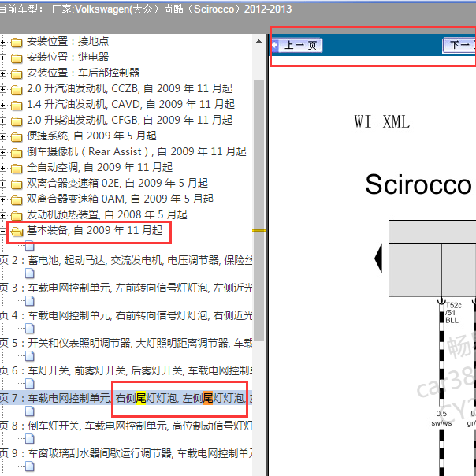Click the folder icon of 安装位置：接地点
The width and height of the screenshot is (476, 476).
pyautogui.click(x=17, y=43)
